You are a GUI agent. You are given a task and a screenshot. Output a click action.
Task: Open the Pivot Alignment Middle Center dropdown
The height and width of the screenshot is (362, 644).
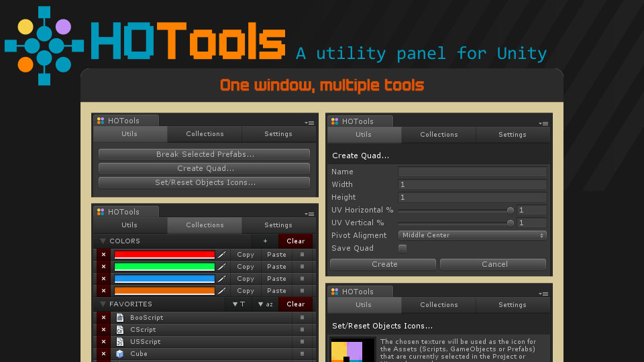(x=472, y=235)
